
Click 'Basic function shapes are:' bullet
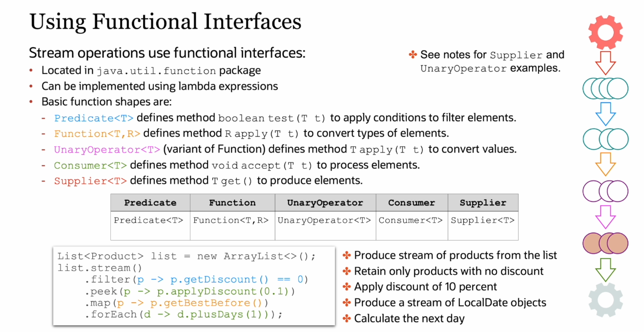click(x=106, y=102)
